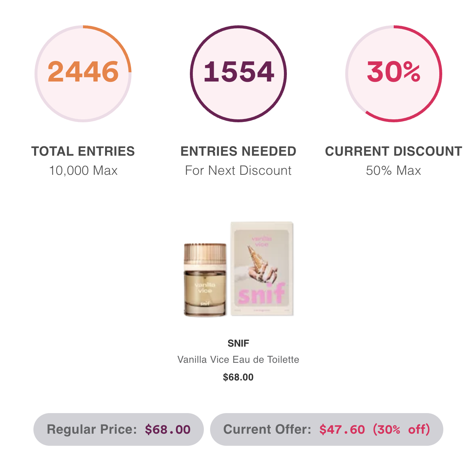The height and width of the screenshot is (459, 476).
Task: Click the CURRENT DISCOUNT heading
Action: point(394,151)
